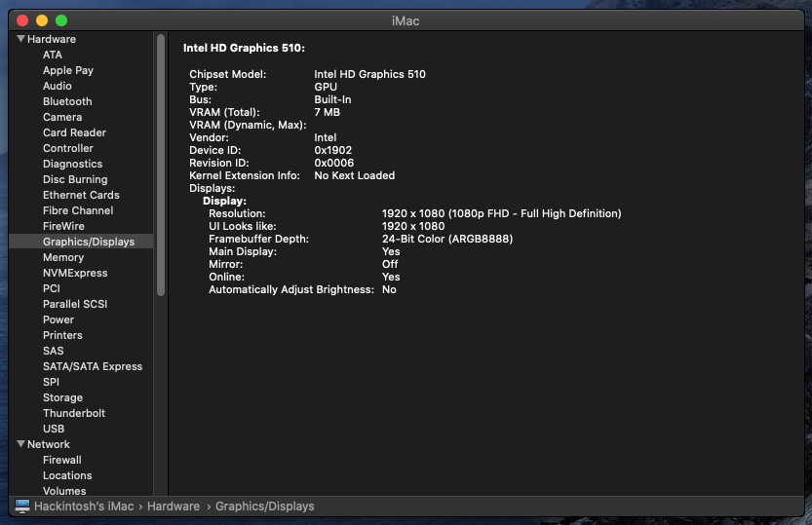Select Storage in the sidebar
The width and height of the screenshot is (812, 525).
tap(62, 397)
